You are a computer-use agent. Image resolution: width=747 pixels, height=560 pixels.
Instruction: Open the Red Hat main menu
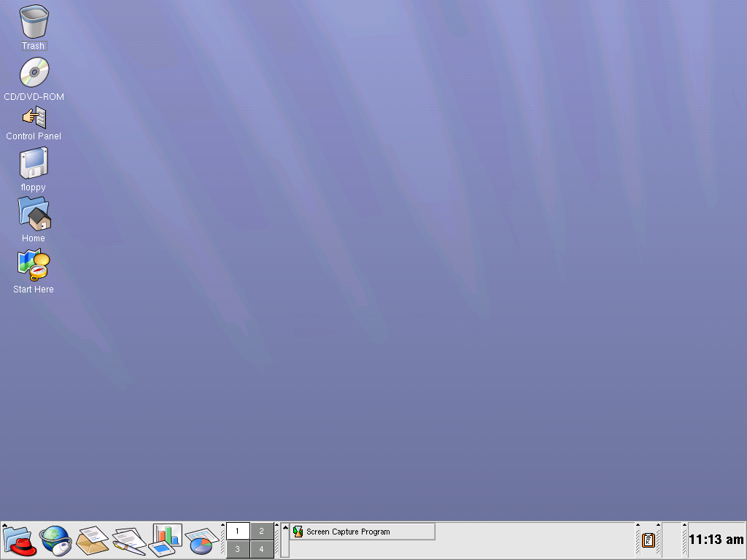point(20,540)
